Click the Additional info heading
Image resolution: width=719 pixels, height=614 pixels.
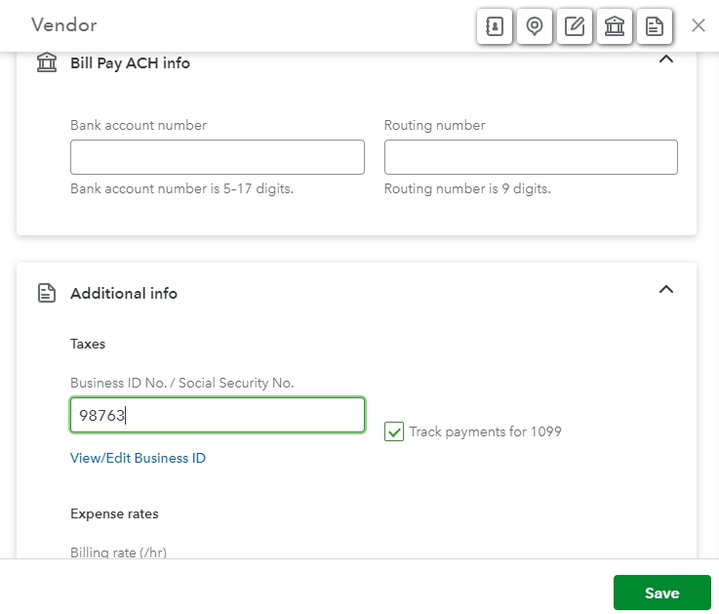124,293
